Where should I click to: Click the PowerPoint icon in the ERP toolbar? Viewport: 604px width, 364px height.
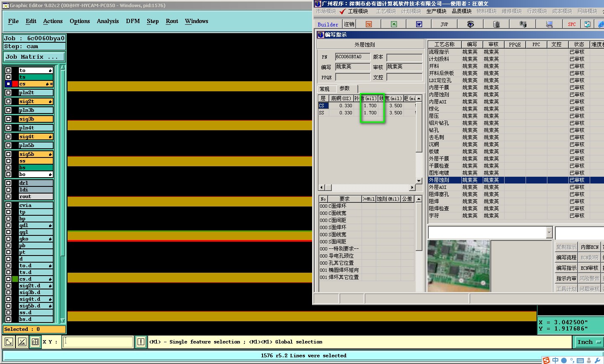[369, 24]
